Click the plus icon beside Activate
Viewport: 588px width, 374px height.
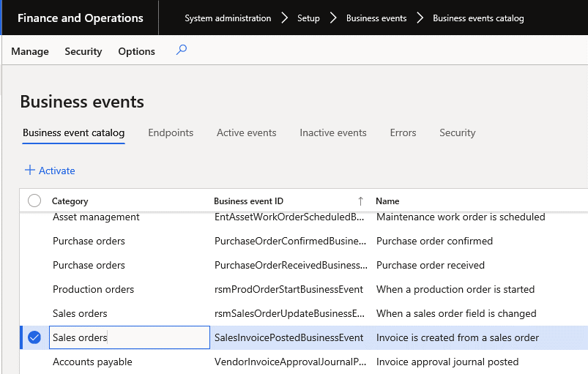[30, 171]
